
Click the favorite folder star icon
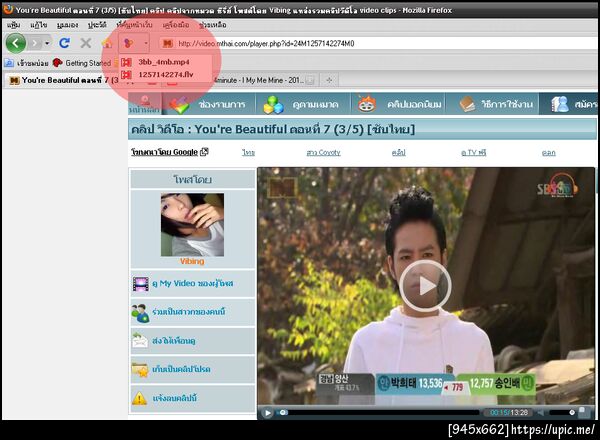pyautogui.click(x=140, y=370)
